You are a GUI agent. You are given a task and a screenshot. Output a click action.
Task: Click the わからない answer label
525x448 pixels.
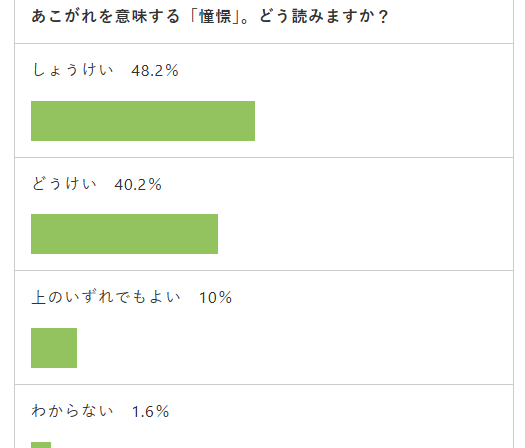[73, 411]
